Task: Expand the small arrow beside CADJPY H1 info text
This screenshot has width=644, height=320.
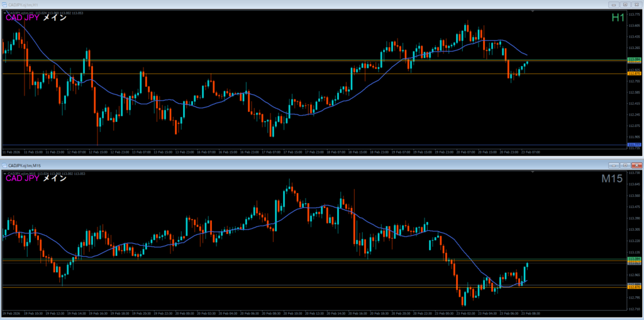Action: pyautogui.click(x=5, y=14)
